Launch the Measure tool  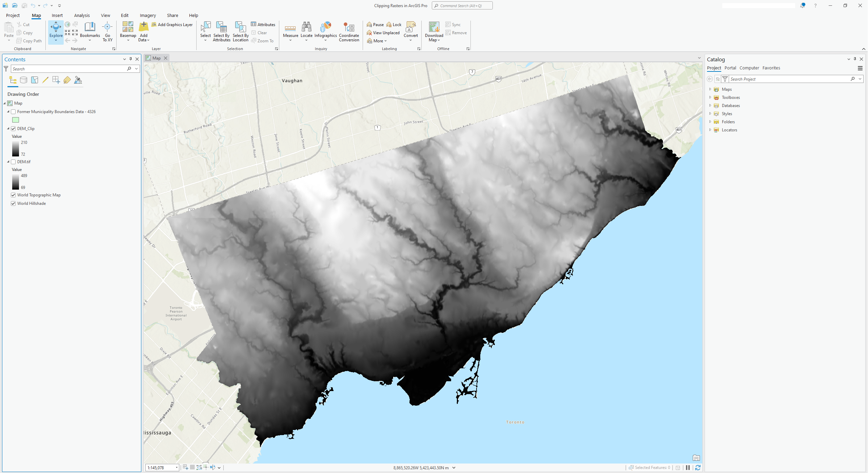click(x=290, y=32)
